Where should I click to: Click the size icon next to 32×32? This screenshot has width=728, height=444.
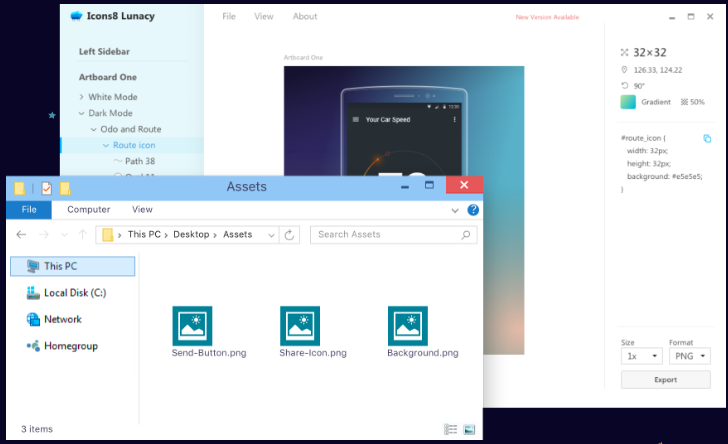pyautogui.click(x=624, y=52)
